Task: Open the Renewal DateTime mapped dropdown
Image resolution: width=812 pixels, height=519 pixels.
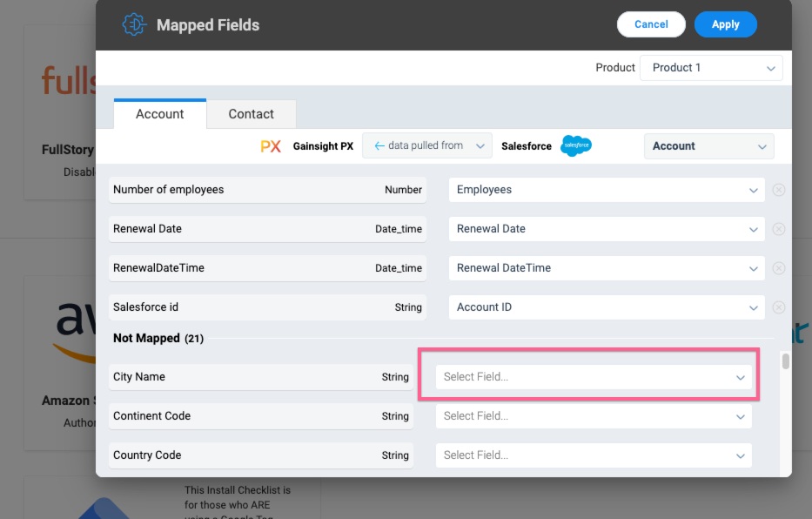Action: tap(607, 268)
